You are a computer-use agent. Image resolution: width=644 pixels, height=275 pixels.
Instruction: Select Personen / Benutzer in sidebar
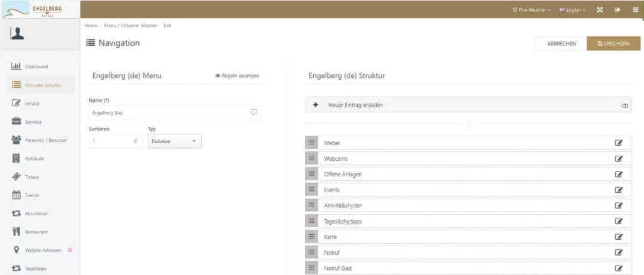(x=45, y=140)
